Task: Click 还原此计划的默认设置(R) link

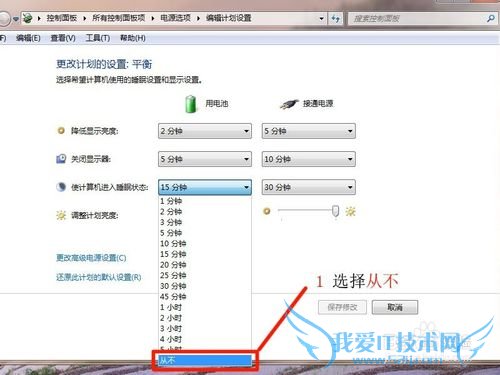Action: (99, 277)
